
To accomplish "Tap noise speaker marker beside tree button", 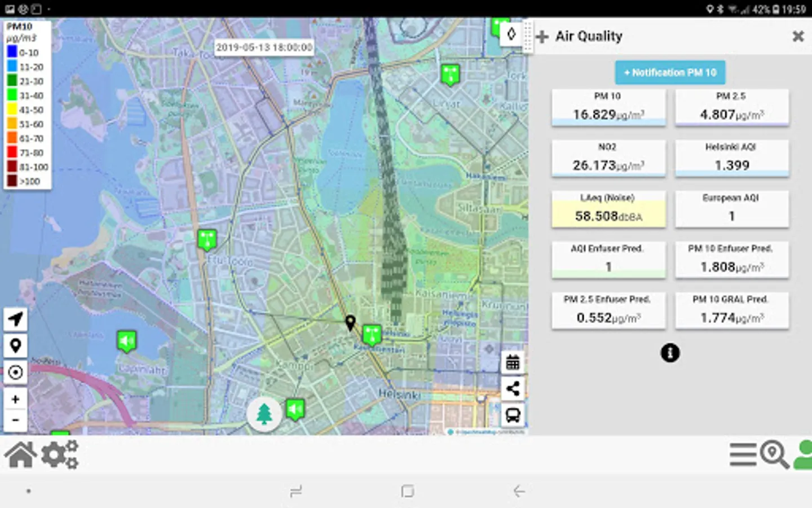I will (x=295, y=410).
